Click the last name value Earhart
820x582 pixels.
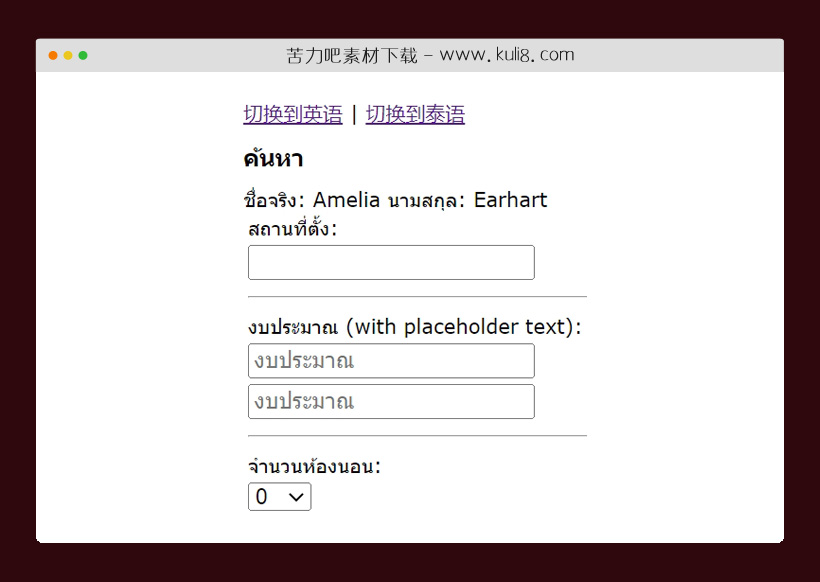pyautogui.click(x=510, y=200)
